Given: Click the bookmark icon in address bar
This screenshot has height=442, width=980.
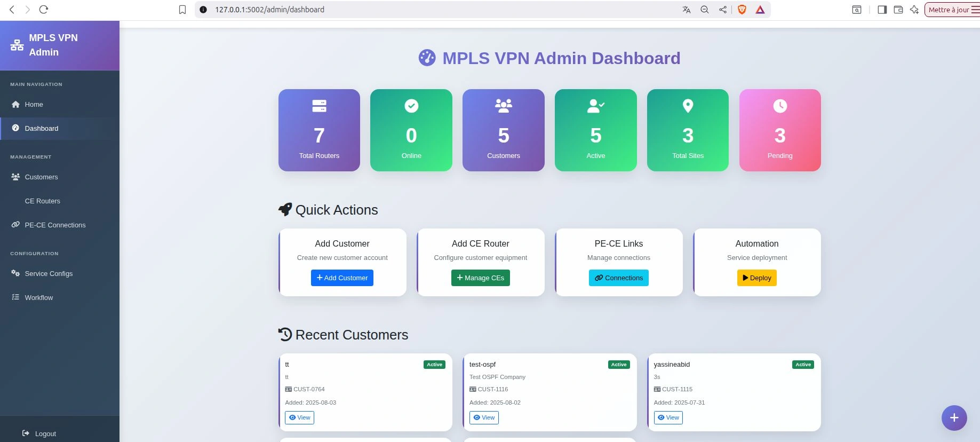Looking at the screenshot, I should (x=182, y=10).
